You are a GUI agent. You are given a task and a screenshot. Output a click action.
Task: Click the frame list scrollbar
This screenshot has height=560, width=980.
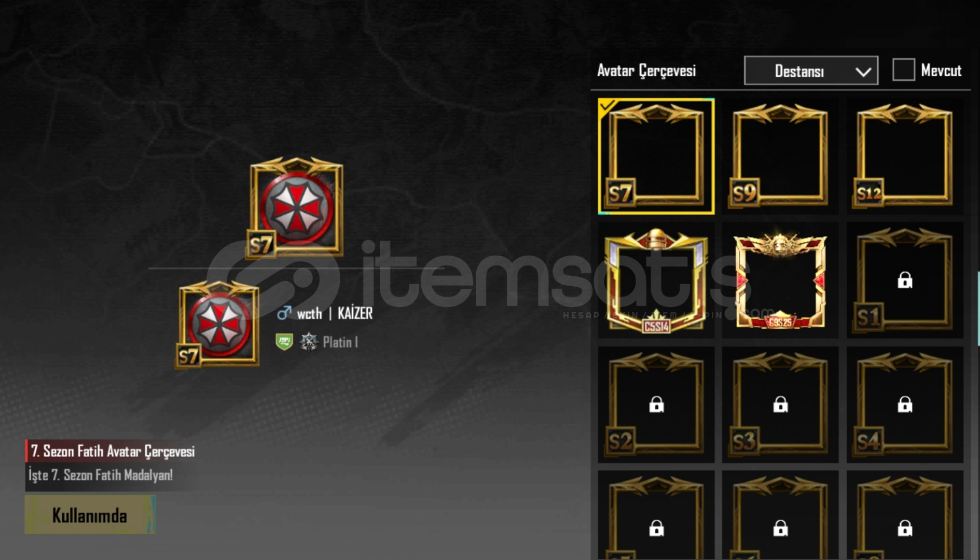978,309
